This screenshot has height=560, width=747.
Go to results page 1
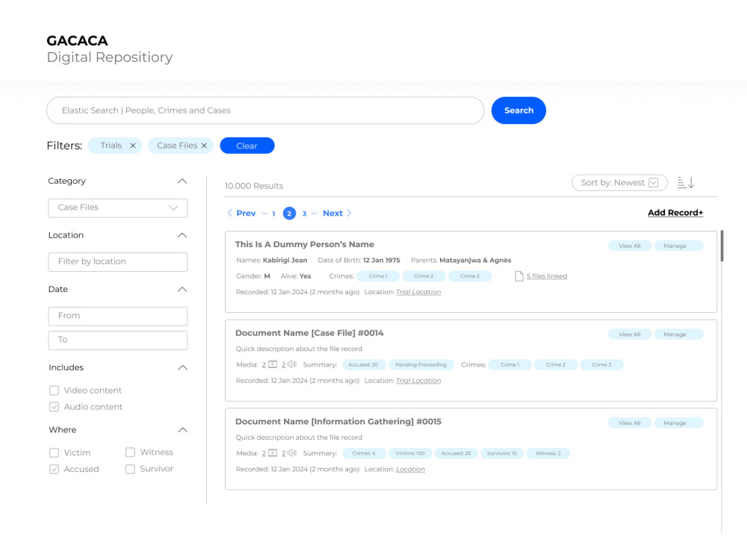[274, 214]
